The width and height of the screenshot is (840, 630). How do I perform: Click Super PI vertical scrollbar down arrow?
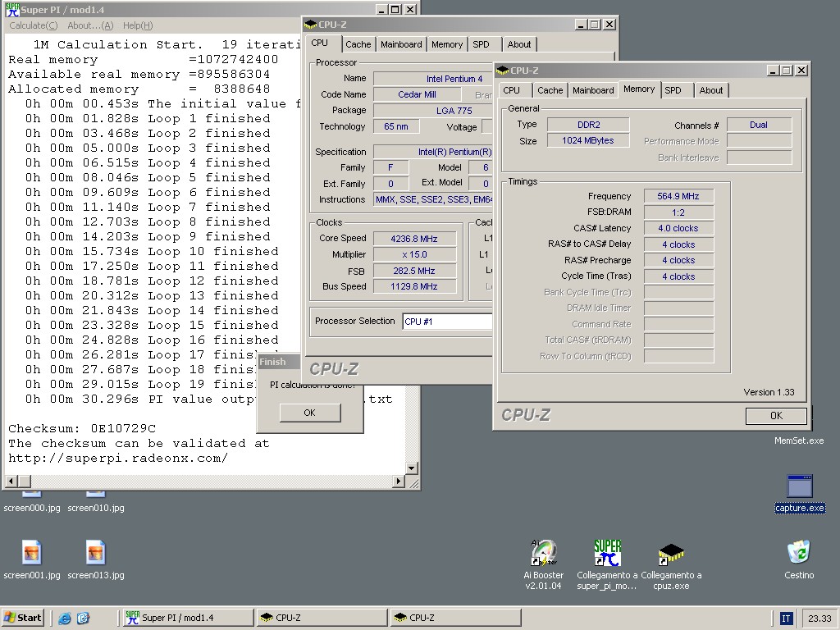pos(411,468)
